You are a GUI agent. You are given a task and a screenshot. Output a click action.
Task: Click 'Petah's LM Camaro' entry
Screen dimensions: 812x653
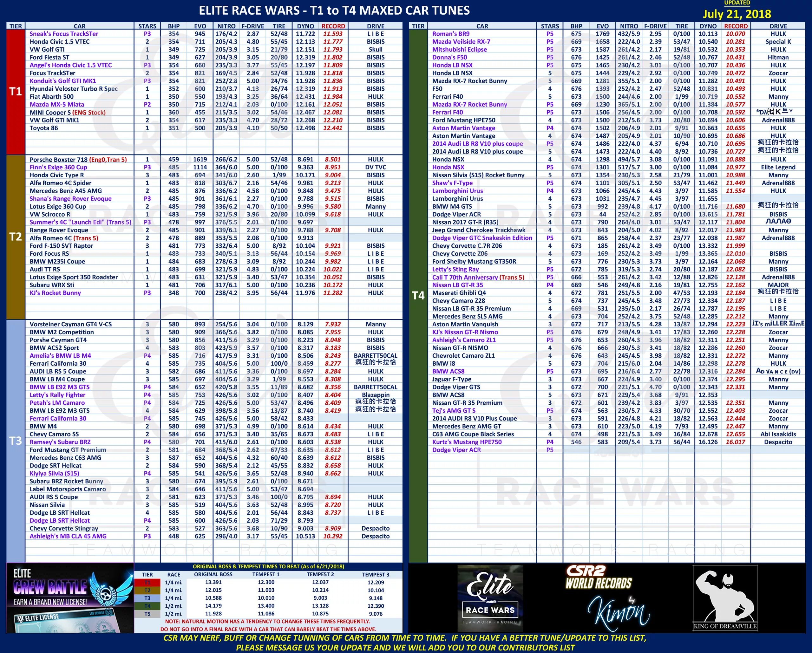57,402
